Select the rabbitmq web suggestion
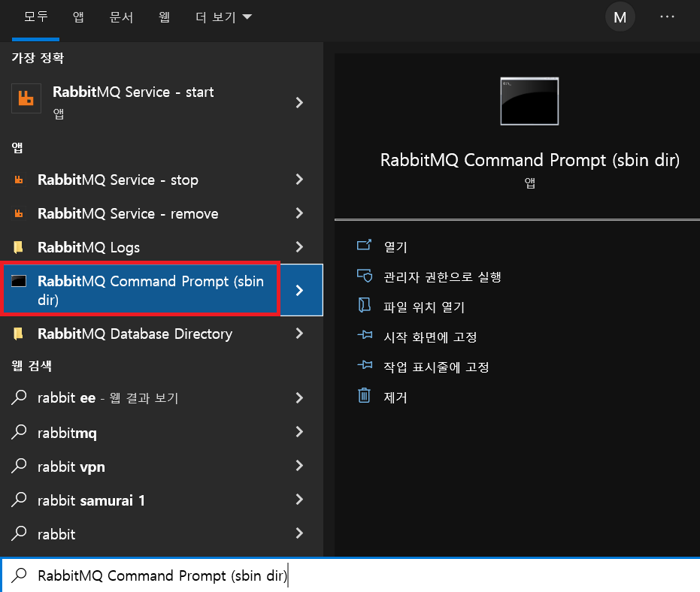This screenshot has width=700, height=592. [140, 432]
